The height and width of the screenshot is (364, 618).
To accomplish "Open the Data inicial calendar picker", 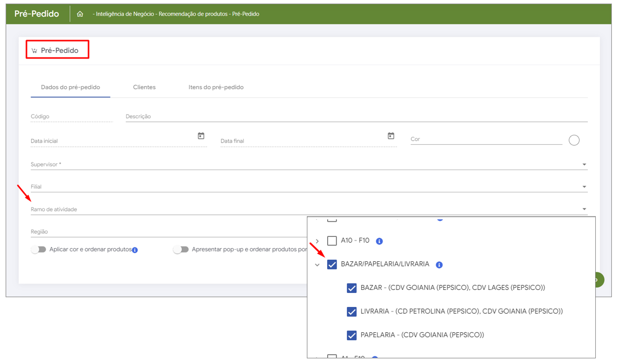I will [x=201, y=136].
